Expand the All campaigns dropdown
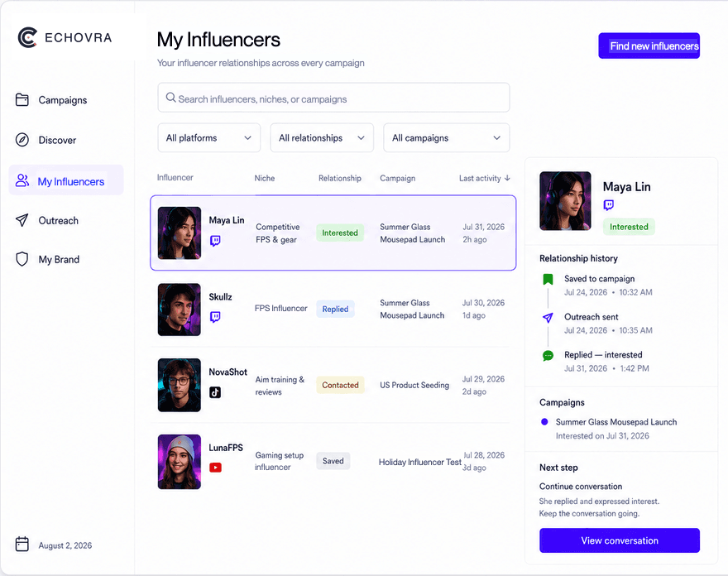This screenshot has height=576, width=728. [x=447, y=138]
